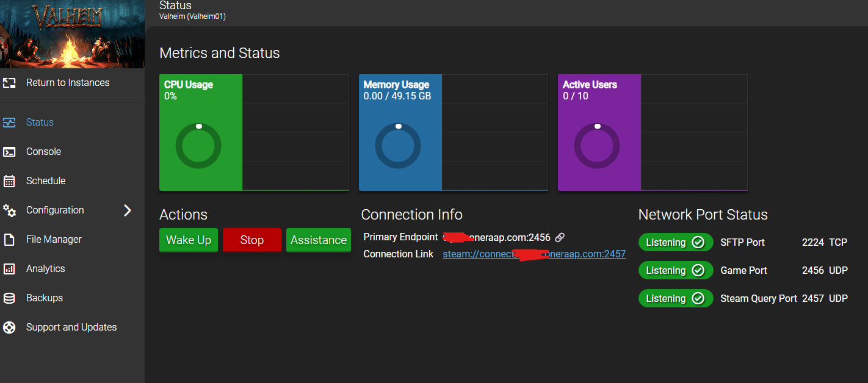Click the Memory Usage ring gauge
Viewport: 868px width, 383px height.
point(398,146)
